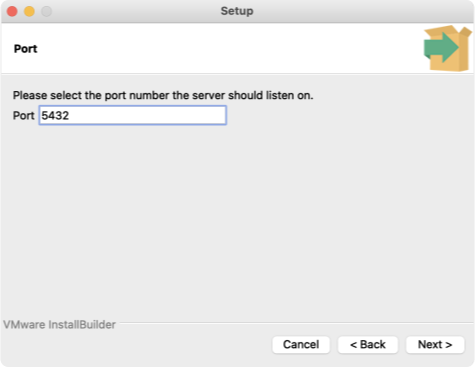475x367 pixels.
Task: Click the right end of the Port text box
Action: click(x=218, y=115)
